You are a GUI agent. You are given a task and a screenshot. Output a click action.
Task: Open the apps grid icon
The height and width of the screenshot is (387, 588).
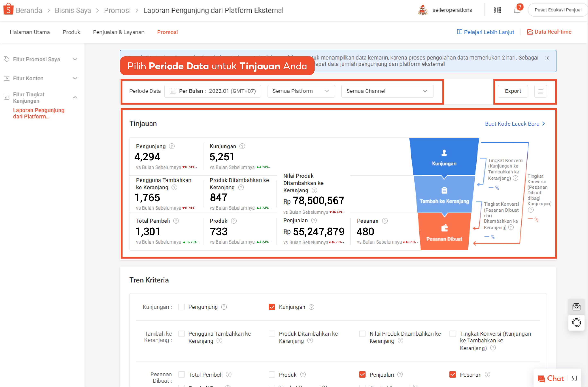click(497, 10)
